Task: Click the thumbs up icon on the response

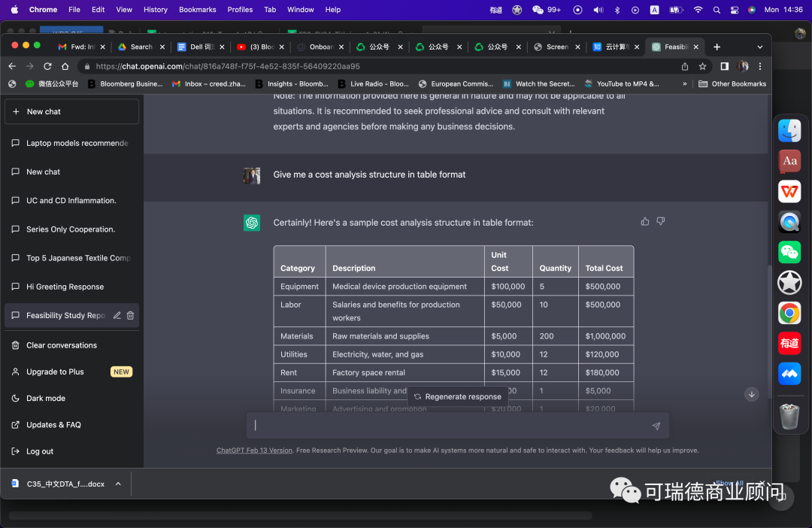Action: (645, 222)
